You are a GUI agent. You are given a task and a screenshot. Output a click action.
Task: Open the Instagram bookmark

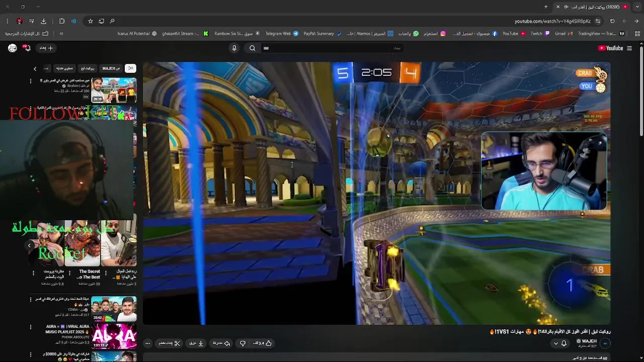click(x=435, y=34)
